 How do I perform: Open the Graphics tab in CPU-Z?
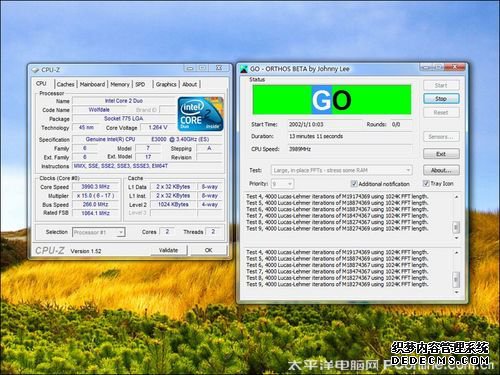166,84
